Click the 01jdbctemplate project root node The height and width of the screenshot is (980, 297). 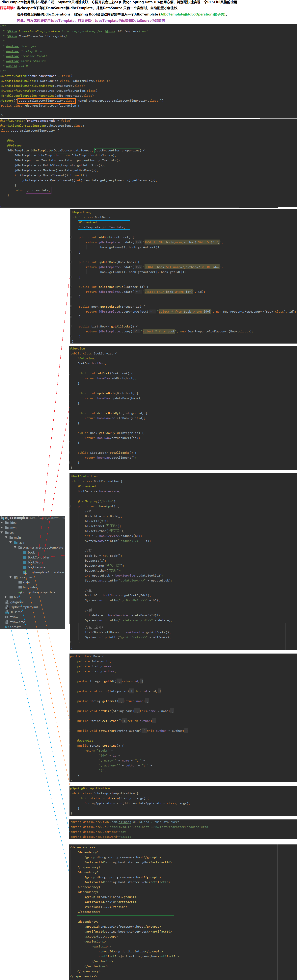(16, 518)
